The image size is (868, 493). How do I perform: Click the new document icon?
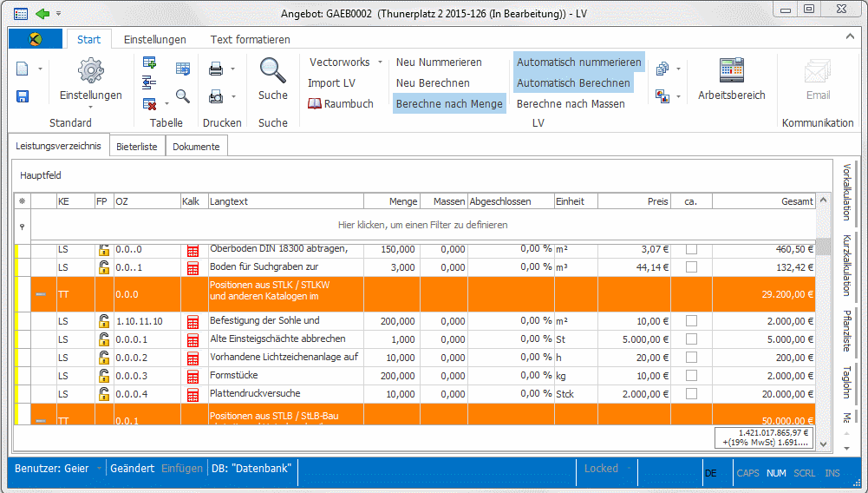click(23, 69)
